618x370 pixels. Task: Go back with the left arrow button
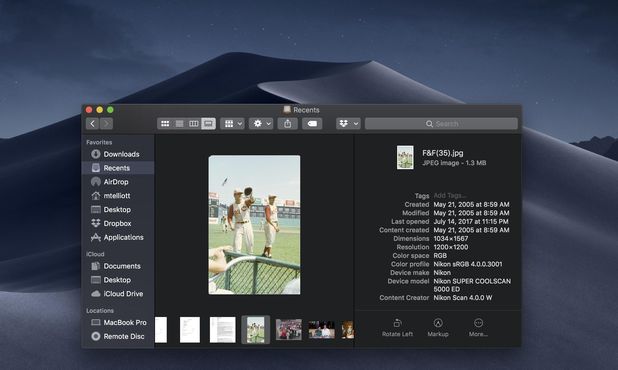click(x=93, y=124)
